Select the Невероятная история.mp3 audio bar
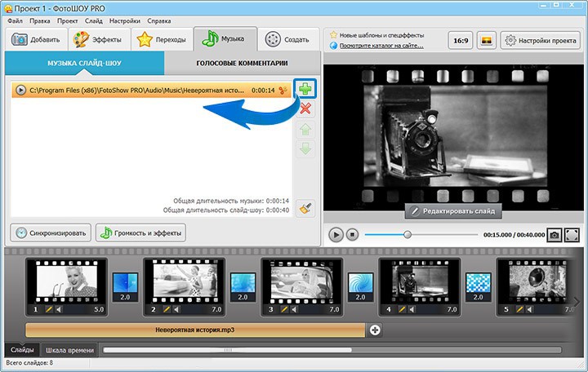Viewport: 588px width, 372px height. (195, 330)
